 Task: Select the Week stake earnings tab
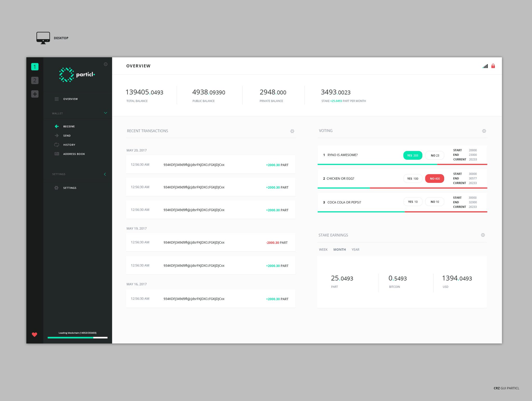[323, 250]
